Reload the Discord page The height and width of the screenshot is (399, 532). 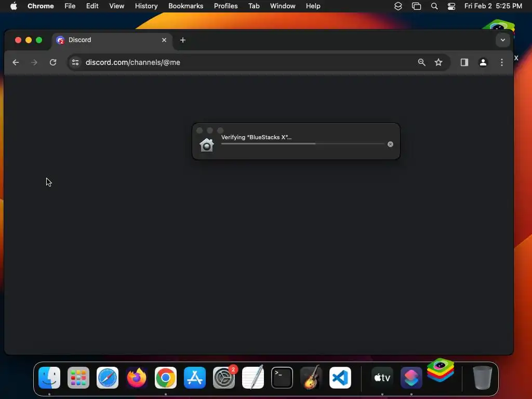pyautogui.click(x=53, y=62)
